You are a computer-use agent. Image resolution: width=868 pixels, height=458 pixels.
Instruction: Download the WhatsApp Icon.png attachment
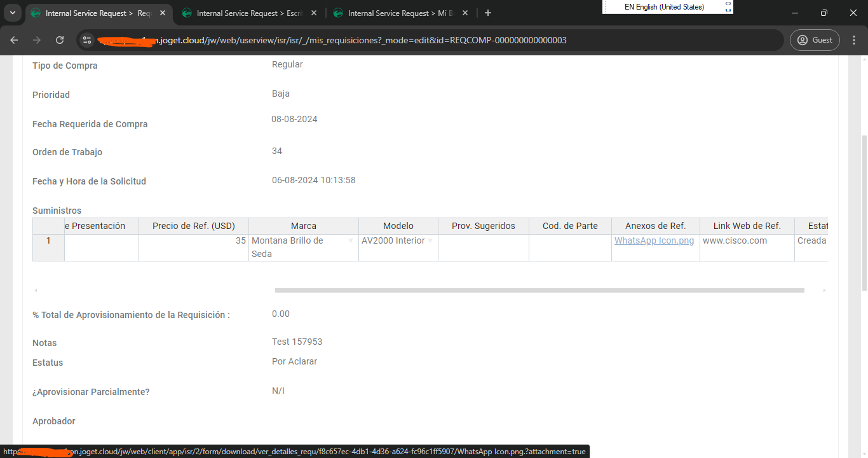(x=654, y=241)
